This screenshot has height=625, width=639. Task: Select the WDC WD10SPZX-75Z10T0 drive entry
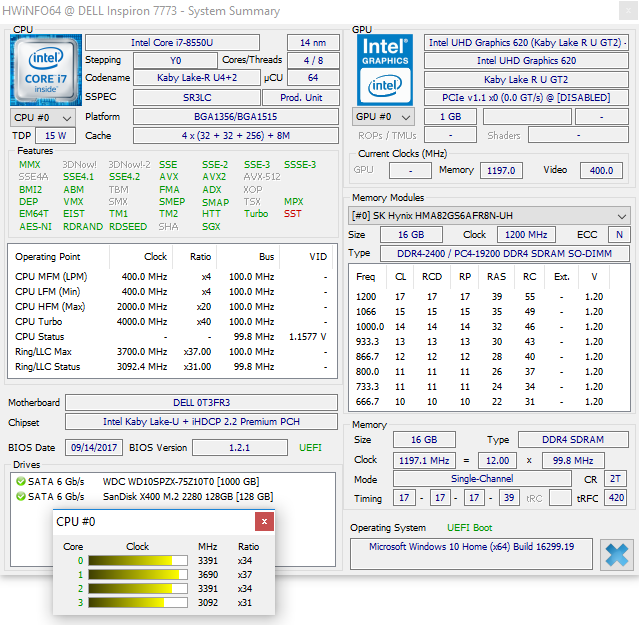(181, 482)
